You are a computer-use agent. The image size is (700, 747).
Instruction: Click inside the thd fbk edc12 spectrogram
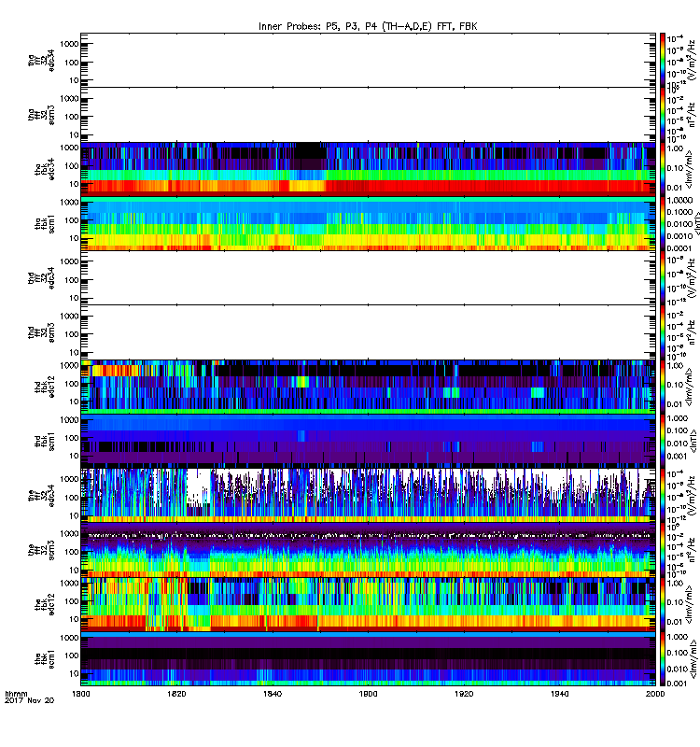click(x=368, y=387)
